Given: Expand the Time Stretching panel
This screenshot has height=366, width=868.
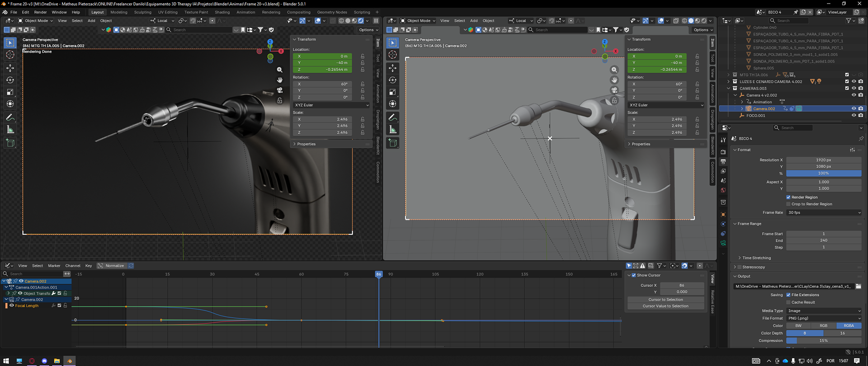Looking at the screenshot, I should coord(756,258).
